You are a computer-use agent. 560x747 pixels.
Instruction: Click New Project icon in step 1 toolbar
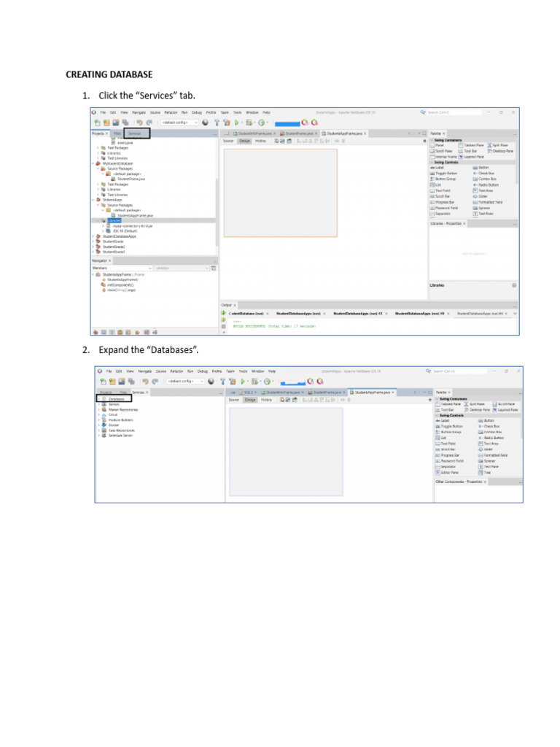tap(106, 123)
